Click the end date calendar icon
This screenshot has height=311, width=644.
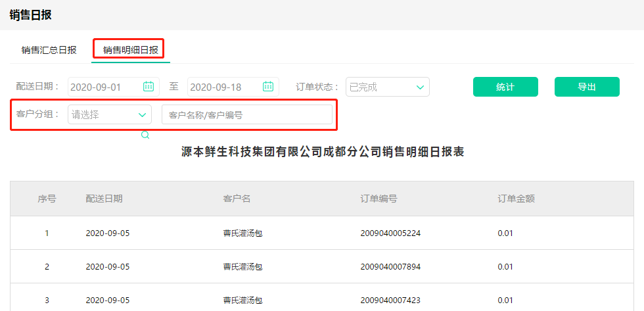[x=268, y=86]
